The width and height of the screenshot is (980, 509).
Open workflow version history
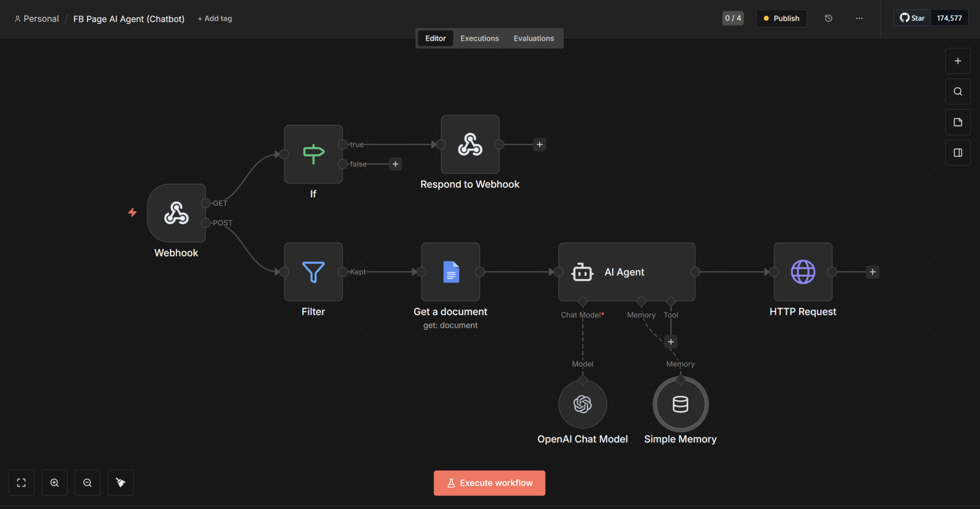(829, 18)
